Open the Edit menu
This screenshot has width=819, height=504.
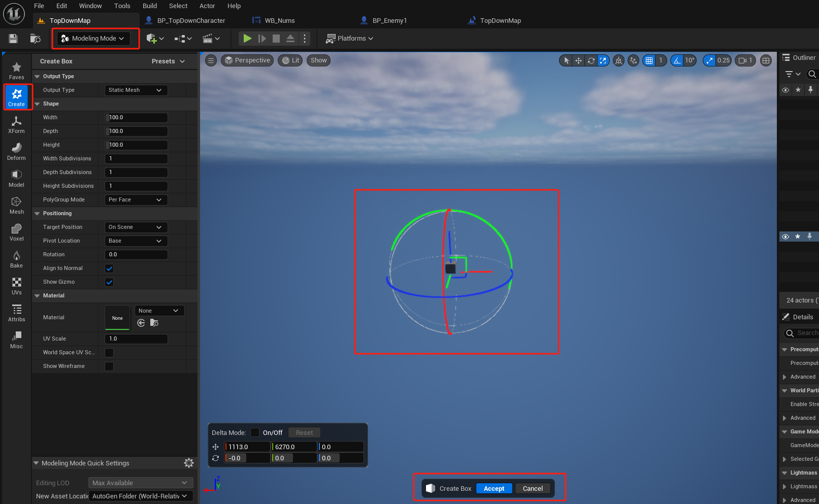coord(61,6)
